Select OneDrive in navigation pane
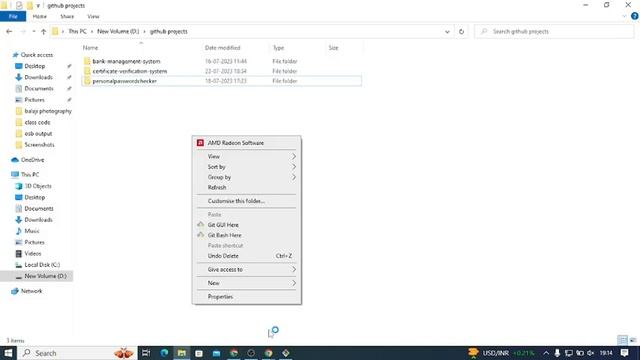Screen dimensions: 640x360 coord(32,160)
